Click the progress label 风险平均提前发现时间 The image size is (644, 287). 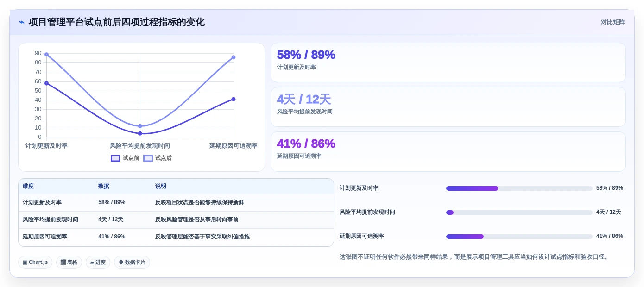(367, 212)
